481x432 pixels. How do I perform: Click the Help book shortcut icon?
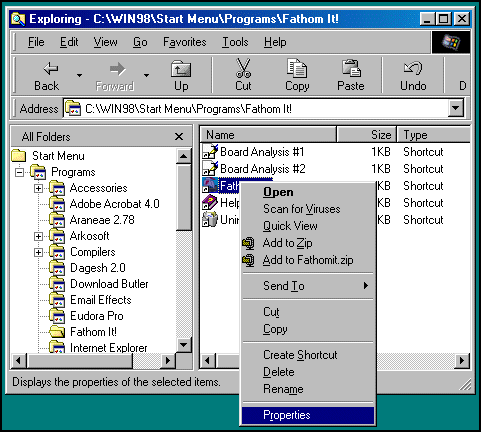coord(210,203)
